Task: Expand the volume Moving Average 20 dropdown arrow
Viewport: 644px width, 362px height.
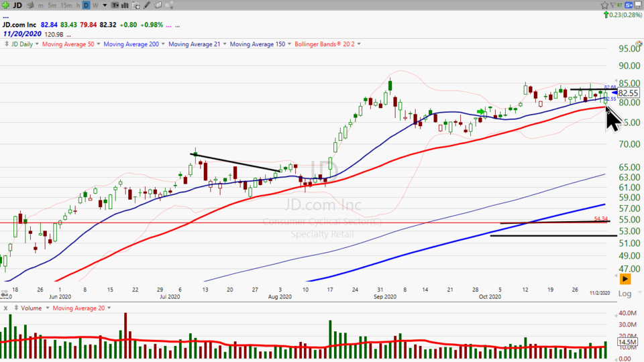Action: (x=109, y=308)
